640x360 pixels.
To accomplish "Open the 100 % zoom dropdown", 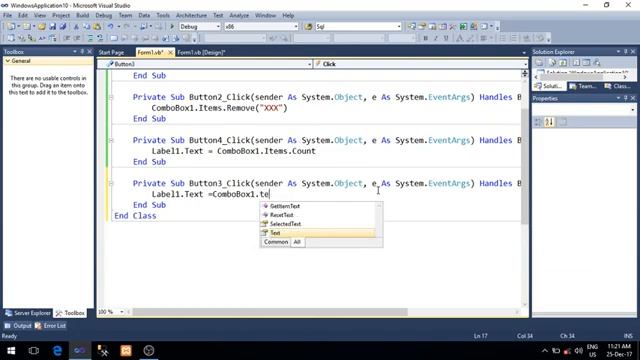I will [122, 312].
